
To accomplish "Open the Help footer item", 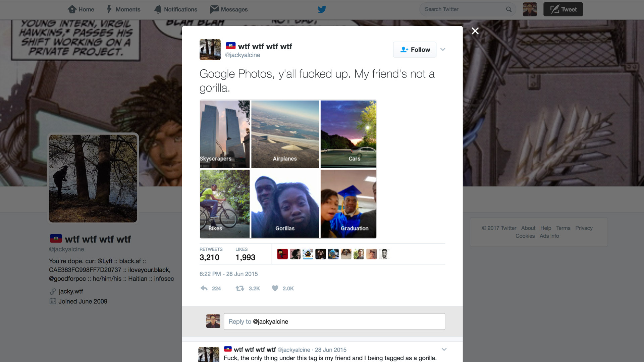I will click(x=545, y=228).
